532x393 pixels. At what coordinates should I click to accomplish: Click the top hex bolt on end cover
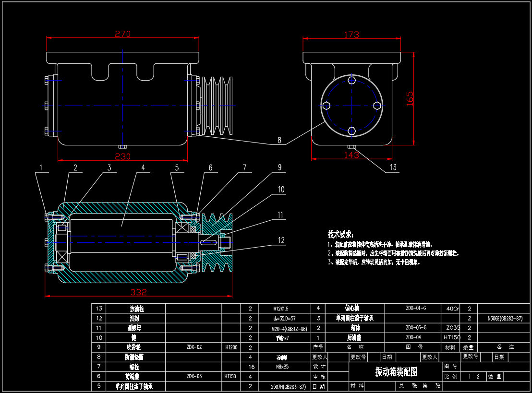[x=352, y=80]
